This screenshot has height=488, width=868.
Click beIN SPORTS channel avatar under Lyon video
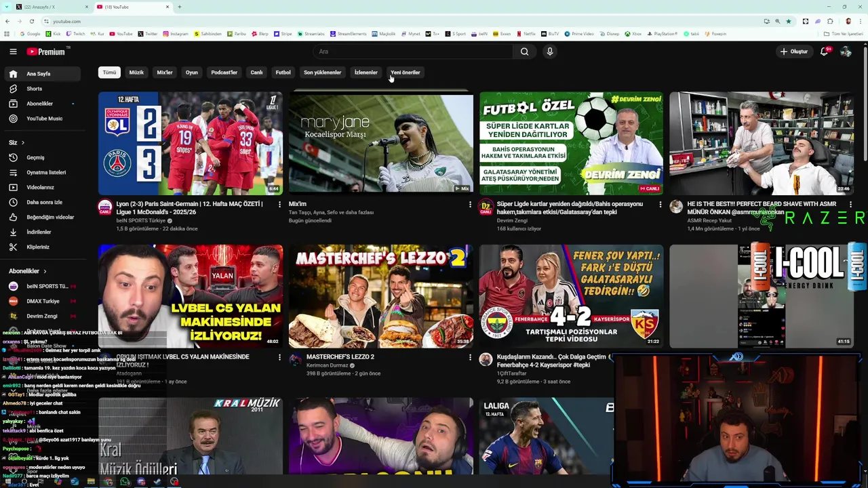105,207
